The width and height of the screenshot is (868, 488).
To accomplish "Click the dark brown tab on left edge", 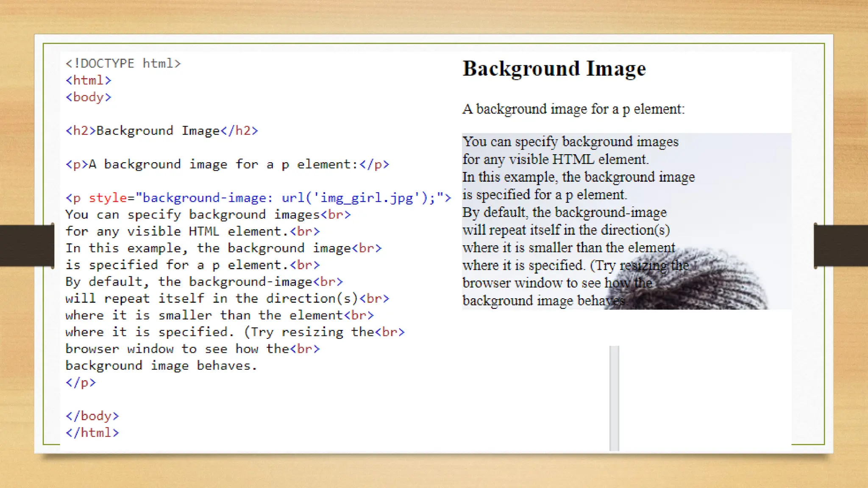I will coord(26,246).
